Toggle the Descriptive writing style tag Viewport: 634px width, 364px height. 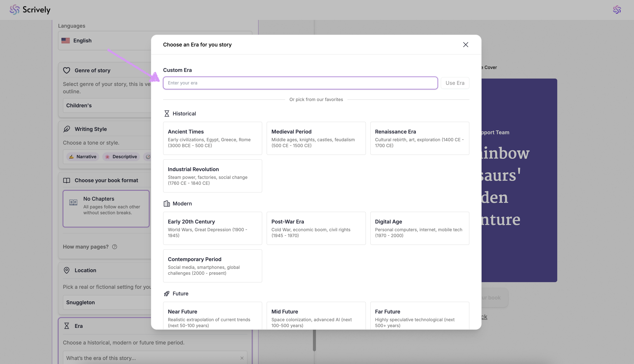tap(121, 157)
